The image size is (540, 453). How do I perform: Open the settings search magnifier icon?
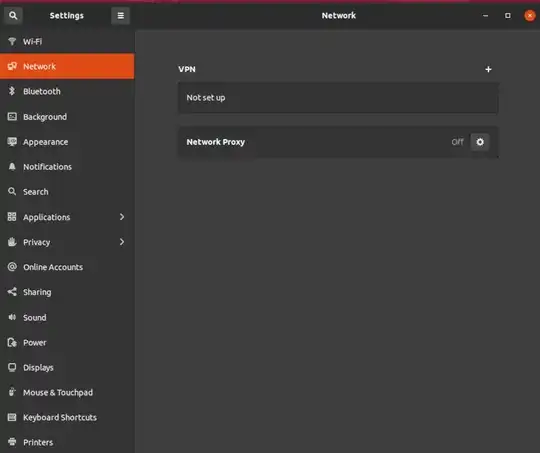click(13, 16)
